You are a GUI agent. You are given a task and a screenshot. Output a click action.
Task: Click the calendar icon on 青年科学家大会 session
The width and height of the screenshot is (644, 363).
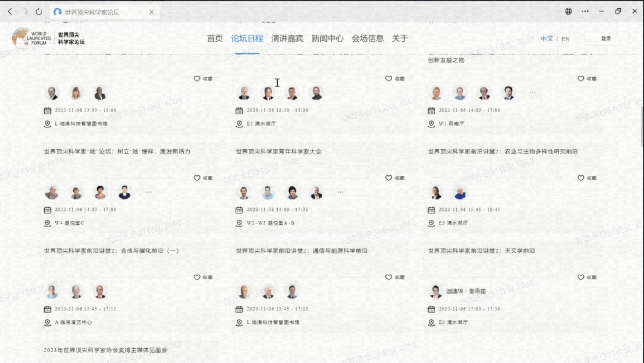coord(239,210)
